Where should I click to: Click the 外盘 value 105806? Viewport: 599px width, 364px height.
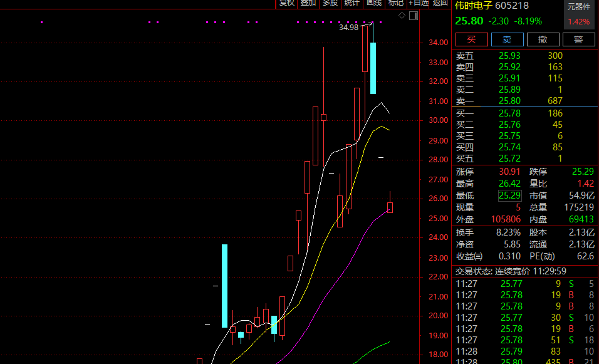point(506,219)
